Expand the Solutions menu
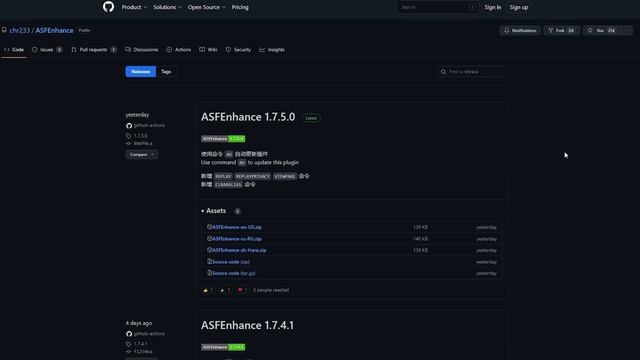 pyautogui.click(x=167, y=7)
